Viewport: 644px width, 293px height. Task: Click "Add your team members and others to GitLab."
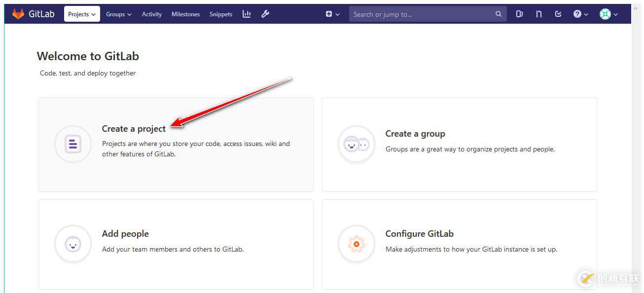point(173,249)
